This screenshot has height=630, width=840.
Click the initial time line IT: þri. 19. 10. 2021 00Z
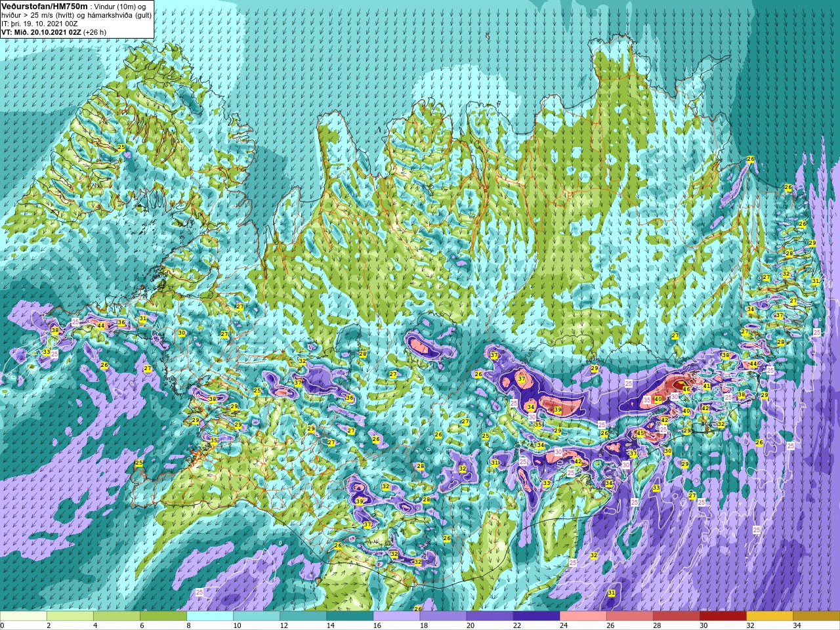[39, 23]
